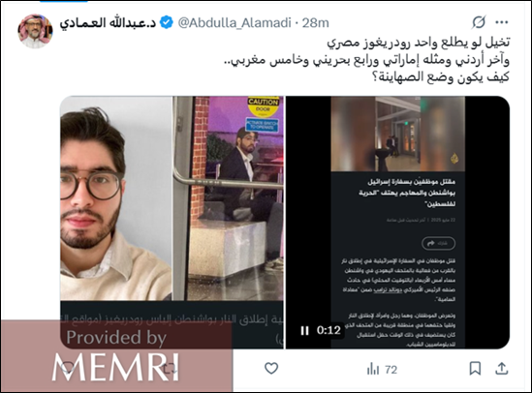Share the post via upload icon
532x393 pixels.
click(x=501, y=369)
